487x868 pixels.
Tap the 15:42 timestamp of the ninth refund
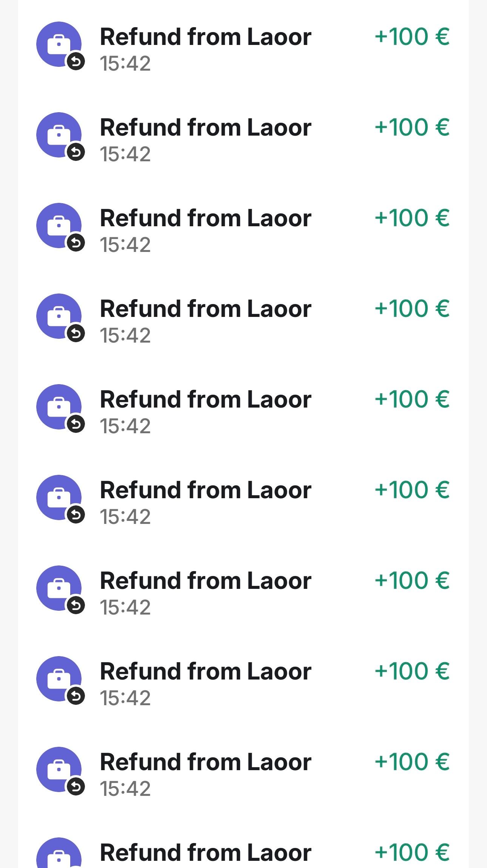(125, 789)
